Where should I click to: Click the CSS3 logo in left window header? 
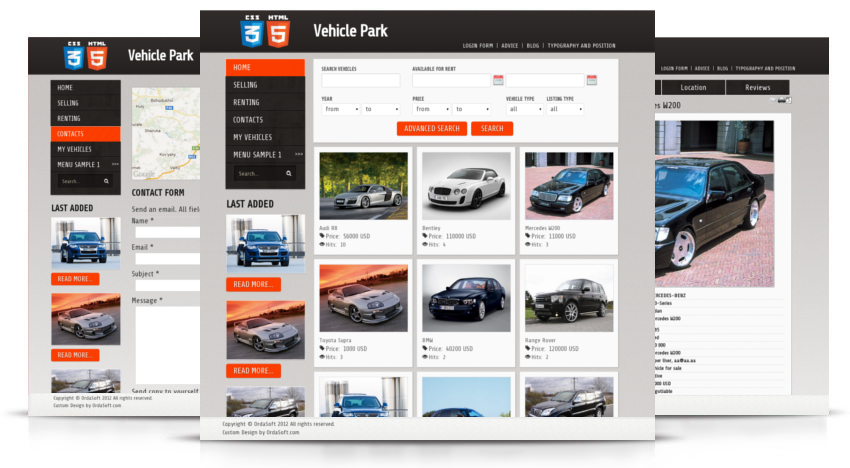pyautogui.click(x=74, y=55)
